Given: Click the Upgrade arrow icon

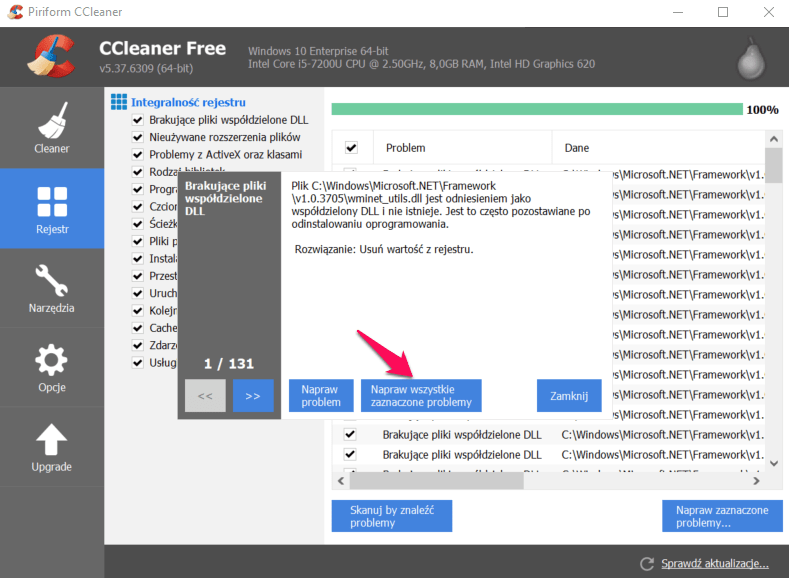Looking at the screenshot, I should click(51, 448).
